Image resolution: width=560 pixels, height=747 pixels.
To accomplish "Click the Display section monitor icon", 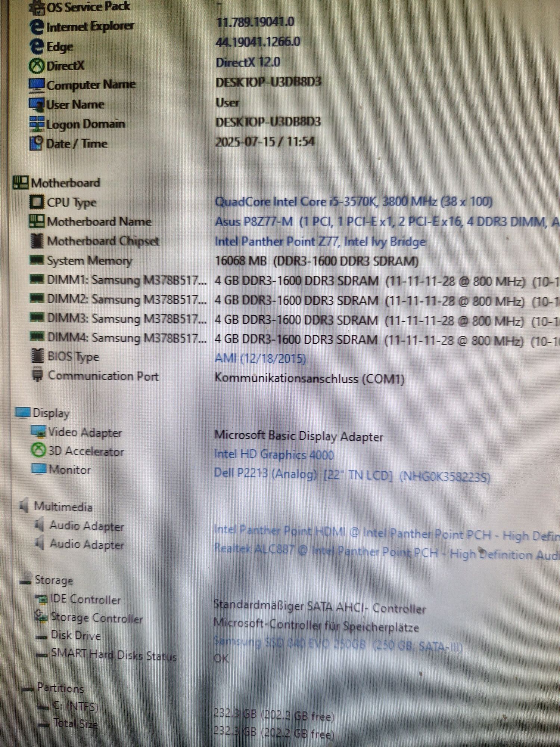I will pyautogui.click(x=23, y=412).
